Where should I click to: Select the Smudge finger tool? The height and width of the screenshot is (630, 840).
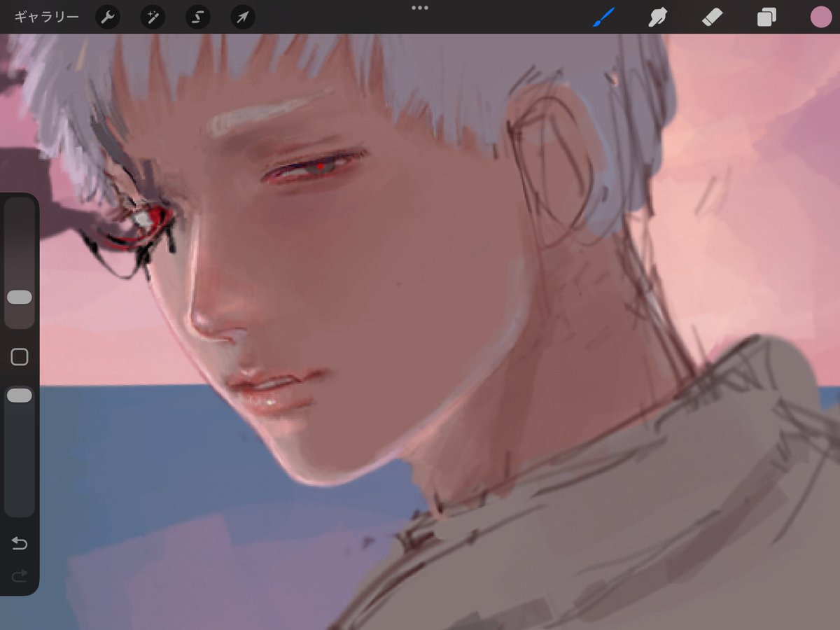[x=657, y=17]
